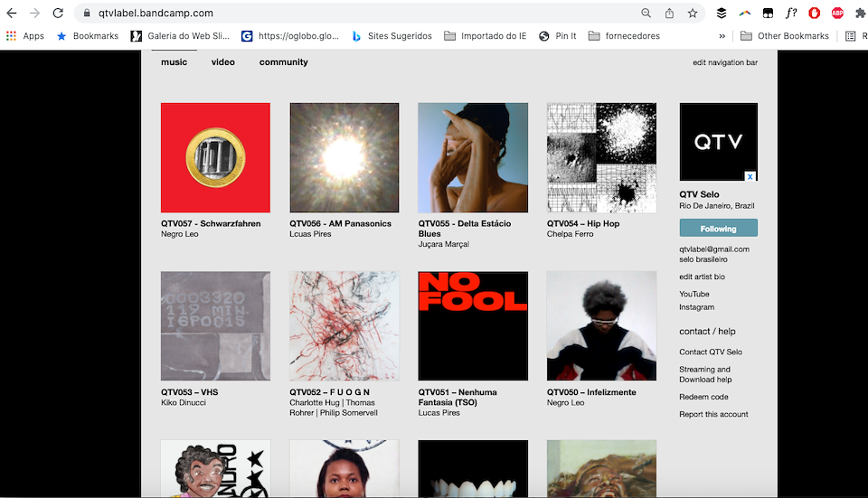Open the Importado do IE bookmark folder
Image resolution: width=868 pixels, height=498 pixels.
pos(485,36)
